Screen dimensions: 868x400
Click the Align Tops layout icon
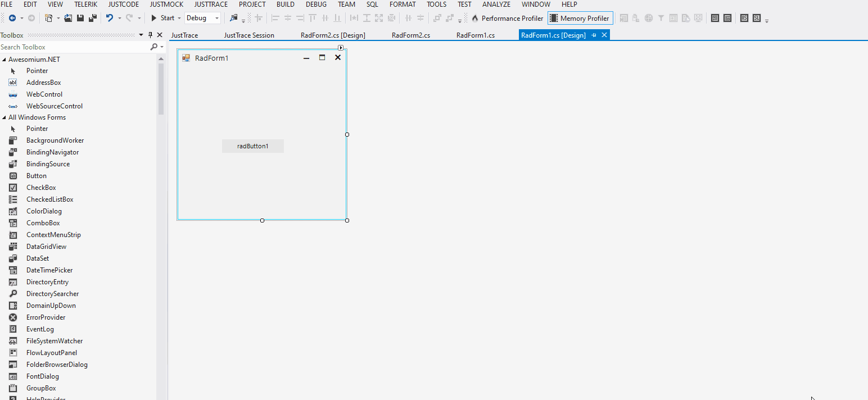coord(313,18)
